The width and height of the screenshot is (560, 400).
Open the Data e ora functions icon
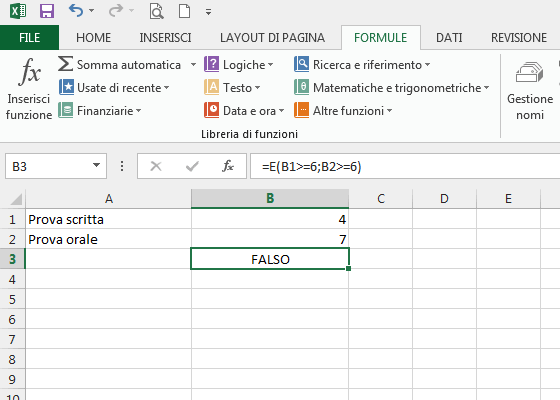click(211, 110)
